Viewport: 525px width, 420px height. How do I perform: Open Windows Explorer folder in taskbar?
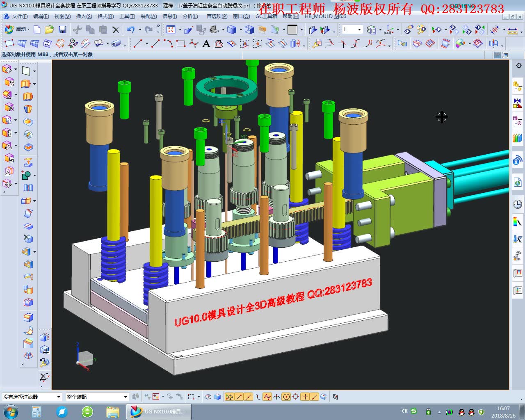tap(112, 411)
